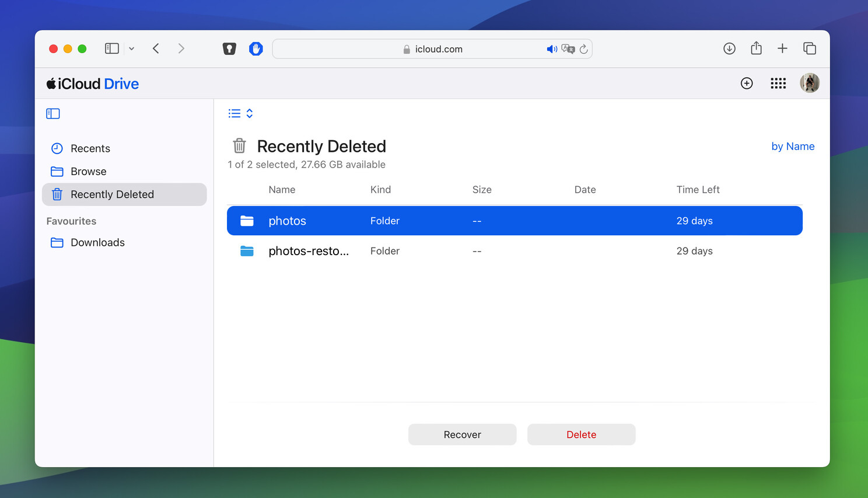
Task: Toggle the Safari sidebar button
Action: (x=112, y=48)
